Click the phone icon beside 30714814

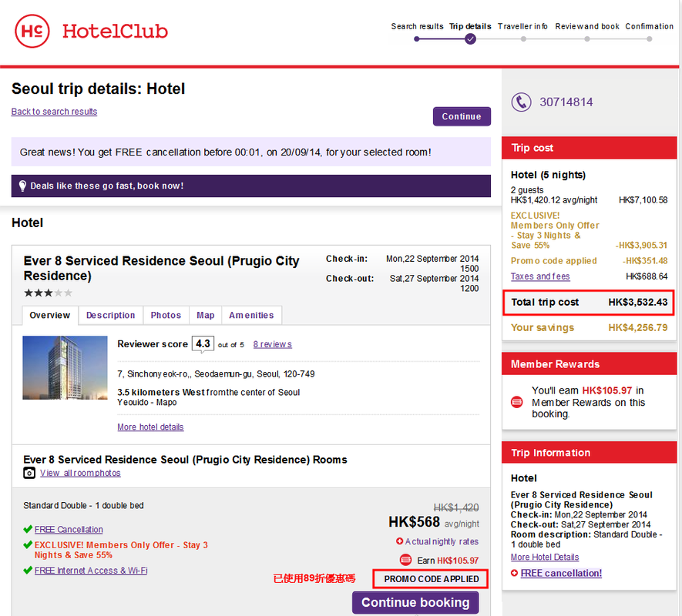coord(522,102)
